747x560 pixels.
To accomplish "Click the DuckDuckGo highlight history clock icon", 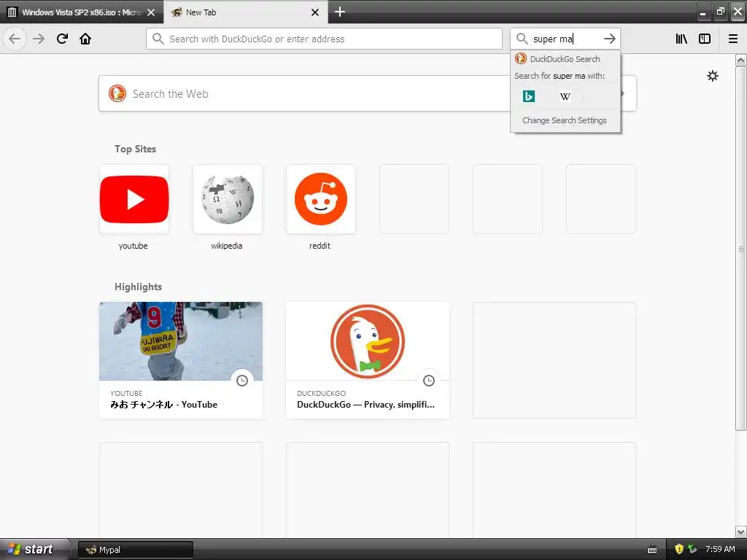I will point(429,381).
